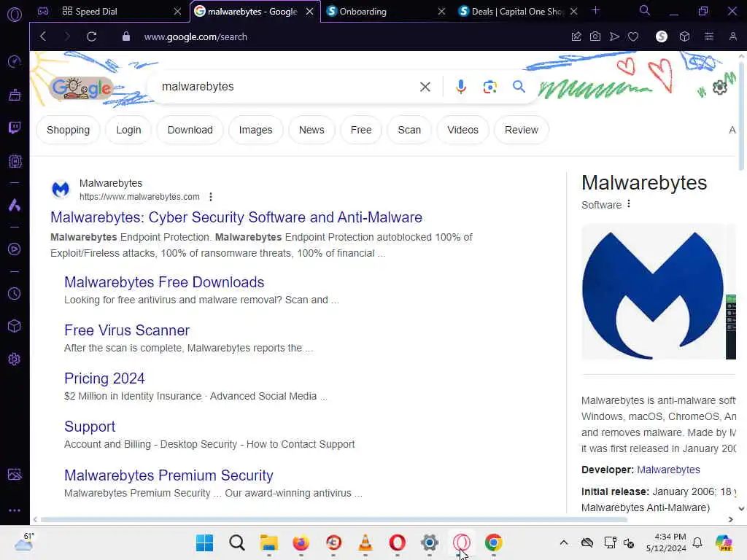Image resolution: width=747 pixels, height=560 pixels.
Task: Filter results by Videos
Action: click(462, 130)
